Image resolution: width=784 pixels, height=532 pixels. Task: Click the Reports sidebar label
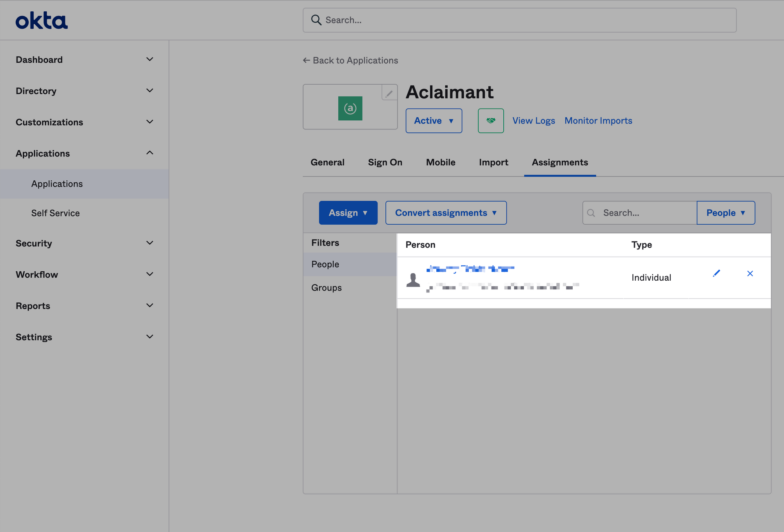(x=33, y=306)
